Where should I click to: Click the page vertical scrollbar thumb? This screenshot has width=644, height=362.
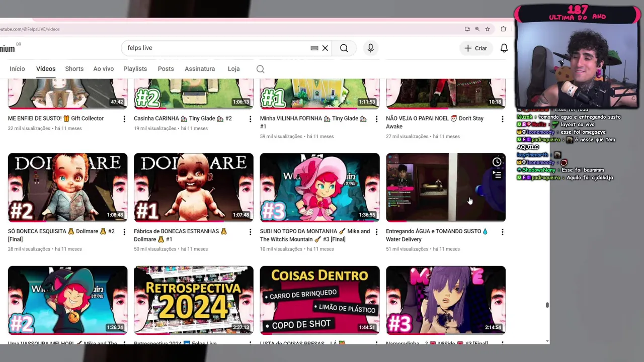tap(547, 305)
